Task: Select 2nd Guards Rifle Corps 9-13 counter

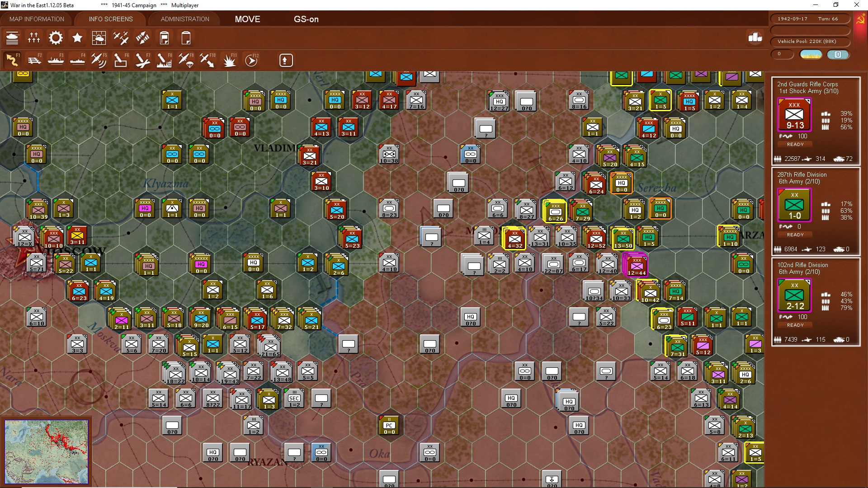Action: [794, 115]
